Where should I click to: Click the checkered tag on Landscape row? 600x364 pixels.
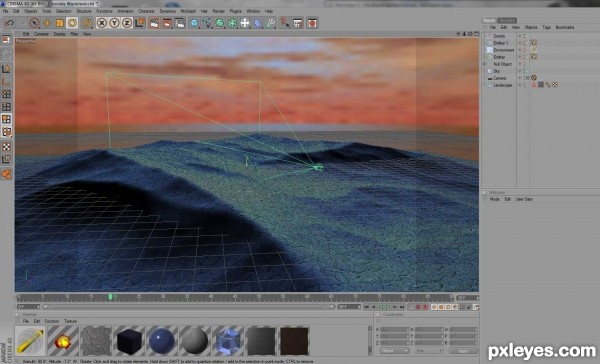tap(555, 85)
